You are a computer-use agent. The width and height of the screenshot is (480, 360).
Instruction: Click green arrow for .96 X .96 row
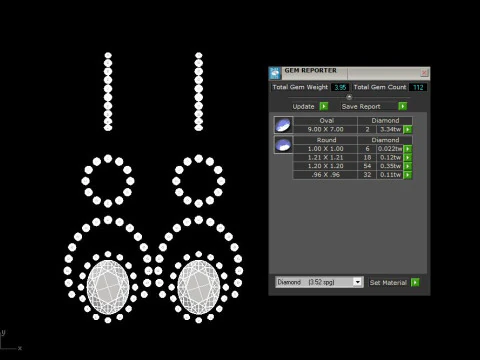[x=408, y=175]
